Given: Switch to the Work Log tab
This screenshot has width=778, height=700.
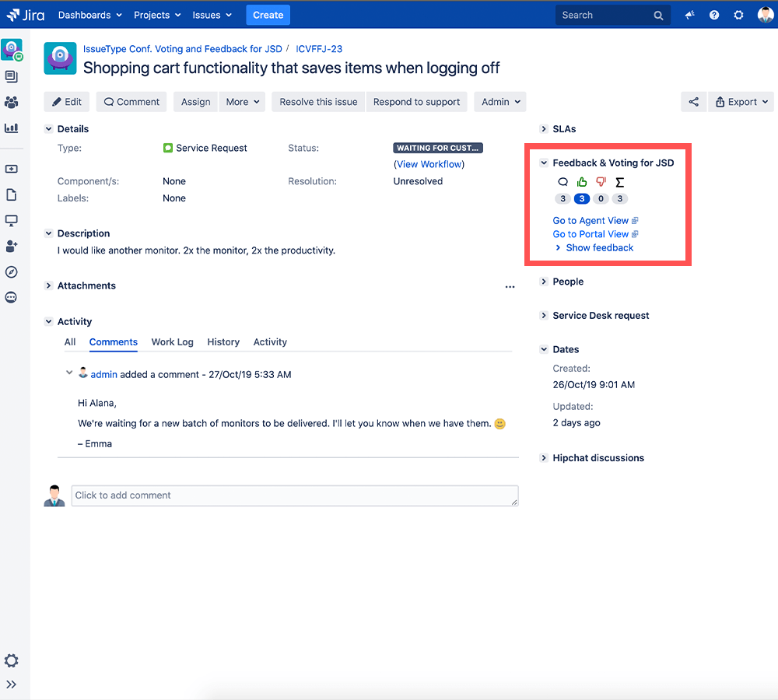Looking at the screenshot, I should click(172, 341).
